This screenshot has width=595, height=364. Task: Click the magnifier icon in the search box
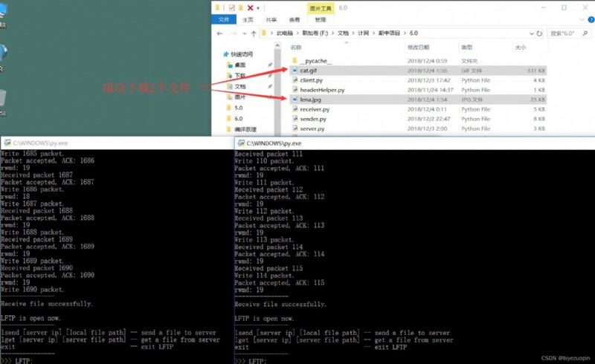point(585,33)
